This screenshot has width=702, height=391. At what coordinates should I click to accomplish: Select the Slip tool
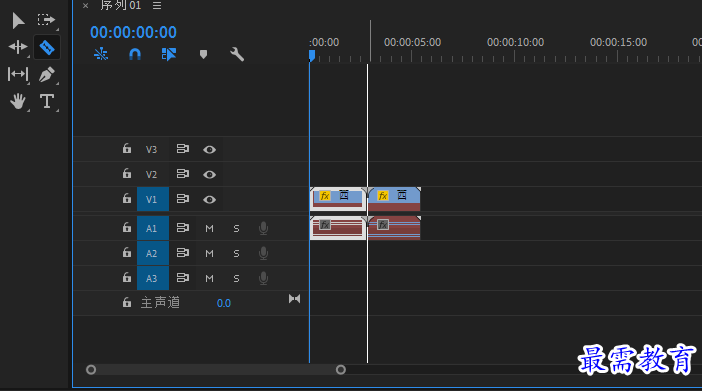[x=17, y=74]
